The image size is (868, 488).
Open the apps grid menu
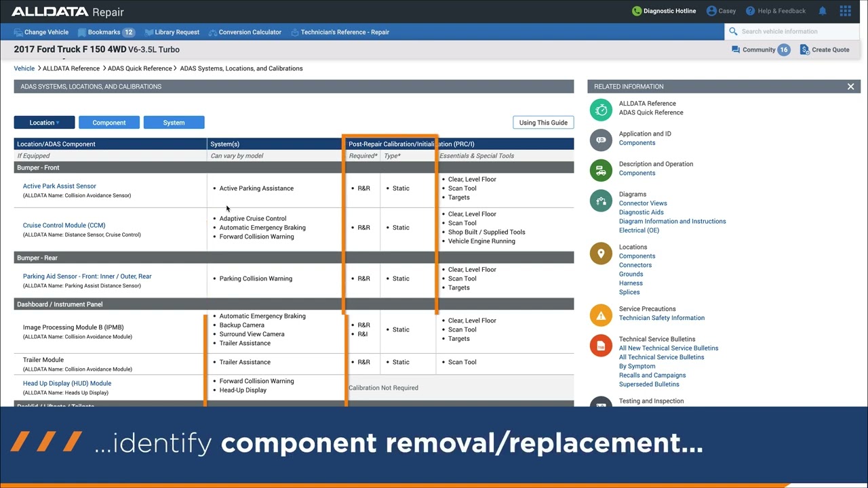click(845, 11)
